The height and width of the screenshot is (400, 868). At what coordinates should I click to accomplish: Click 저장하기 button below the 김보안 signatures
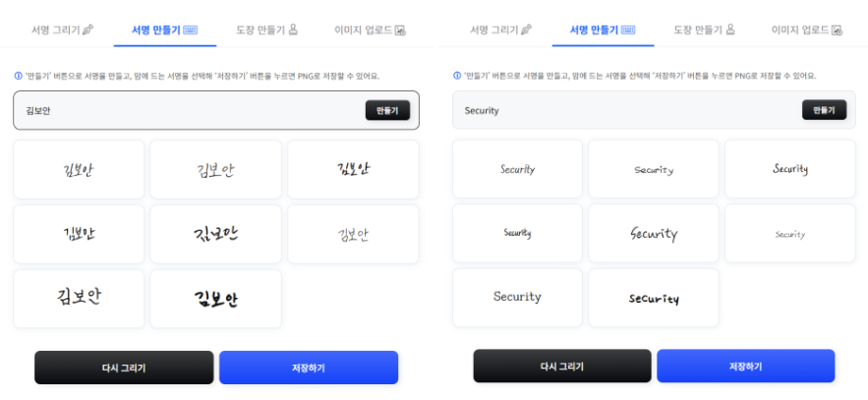point(308,368)
